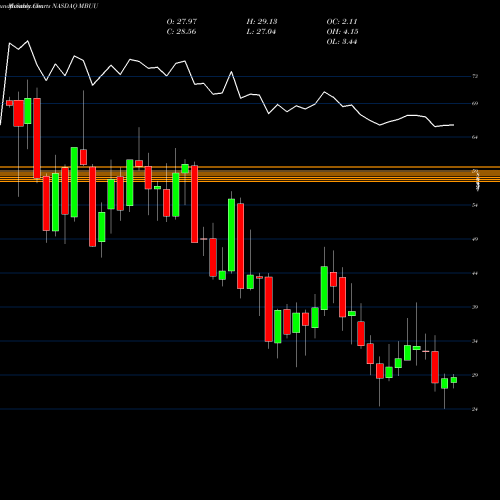Select the close value C: 28.56
This screenshot has width=500, height=500.
[181, 32]
